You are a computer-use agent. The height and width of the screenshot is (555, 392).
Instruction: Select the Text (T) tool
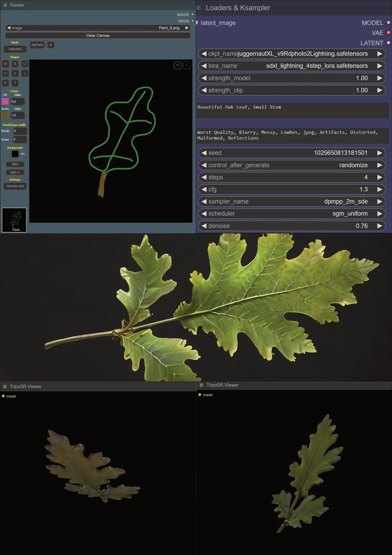coord(15,83)
